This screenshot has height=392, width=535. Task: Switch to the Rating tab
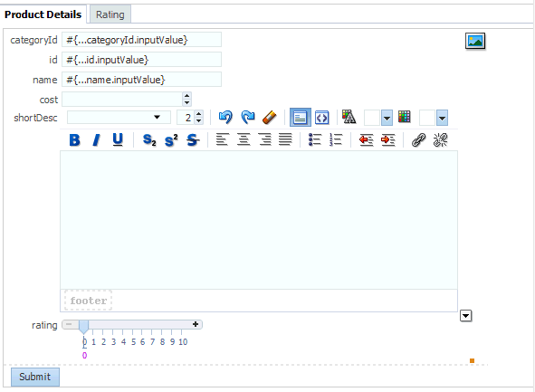(x=110, y=14)
